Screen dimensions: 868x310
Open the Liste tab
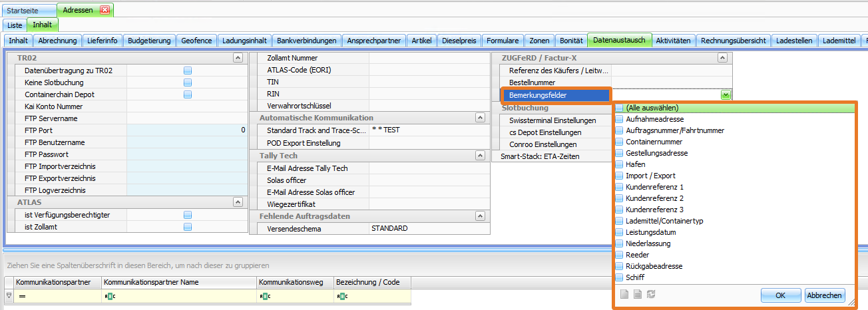pyautogui.click(x=15, y=25)
